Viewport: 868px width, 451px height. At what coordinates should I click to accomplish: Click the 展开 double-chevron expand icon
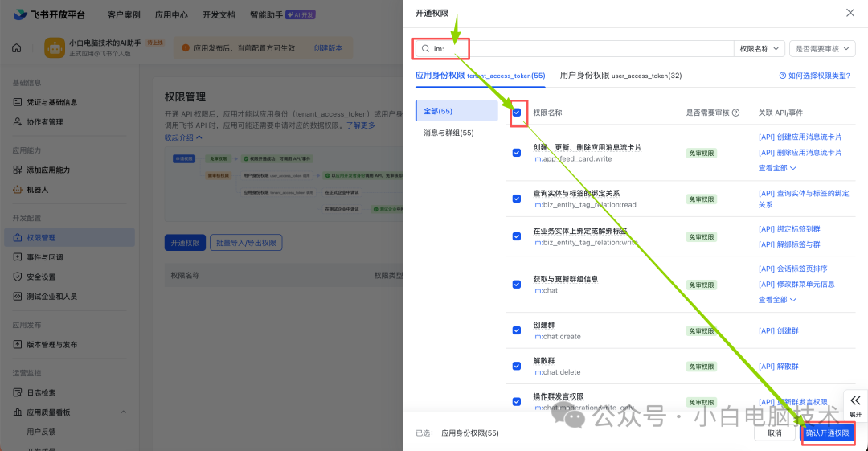coord(855,400)
